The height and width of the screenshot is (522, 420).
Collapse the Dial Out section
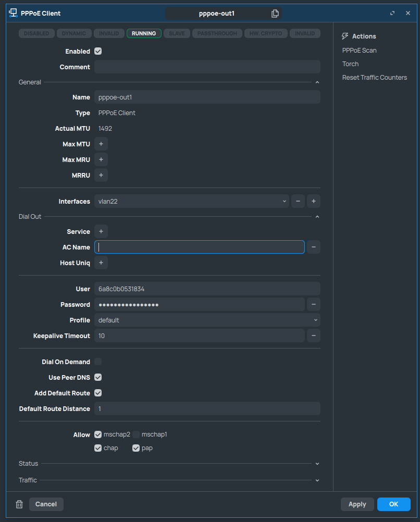tap(317, 217)
